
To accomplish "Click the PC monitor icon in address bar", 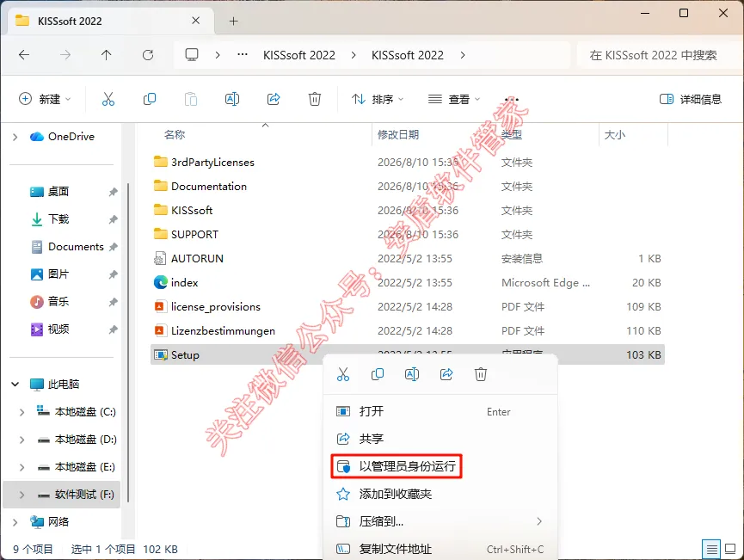I will [x=192, y=55].
